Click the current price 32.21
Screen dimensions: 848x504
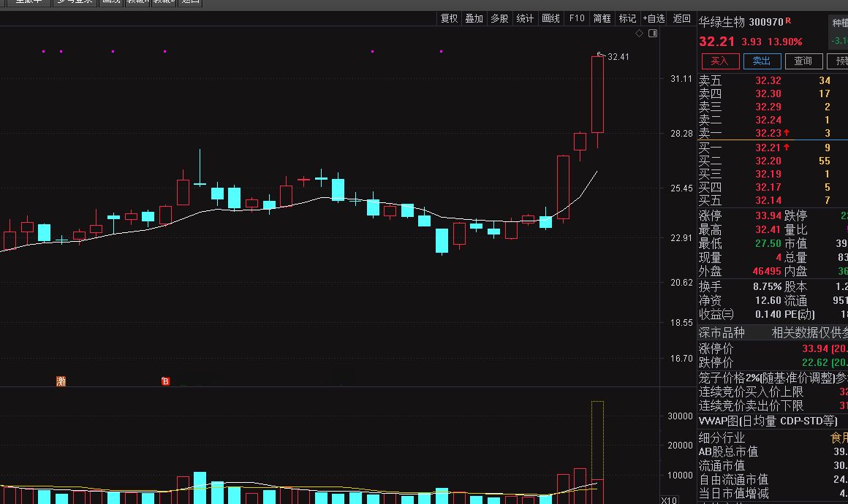click(x=717, y=42)
